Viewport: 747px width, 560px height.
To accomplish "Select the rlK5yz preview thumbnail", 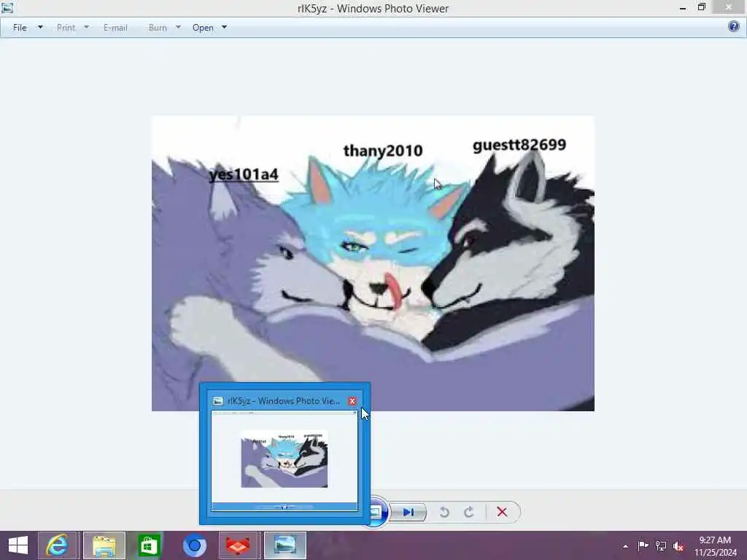I will click(x=285, y=461).
